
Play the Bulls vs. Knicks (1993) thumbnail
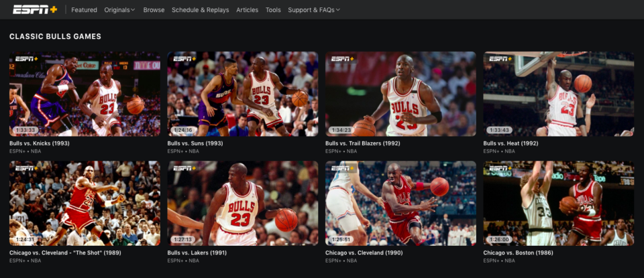coord(85,94)
